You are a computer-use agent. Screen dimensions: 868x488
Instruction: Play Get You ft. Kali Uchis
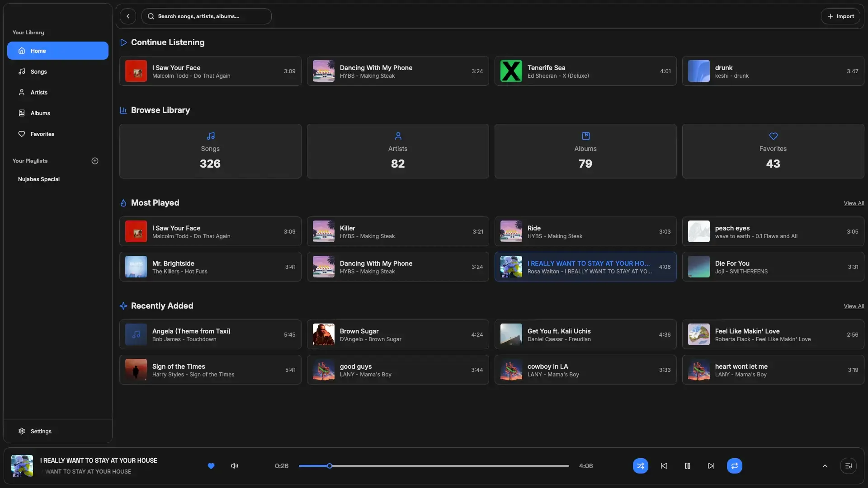585,334
